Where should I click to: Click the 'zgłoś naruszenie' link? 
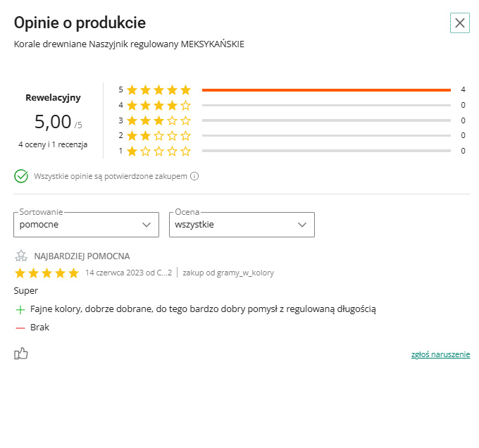pyautogui.click(x=440, y=354)
